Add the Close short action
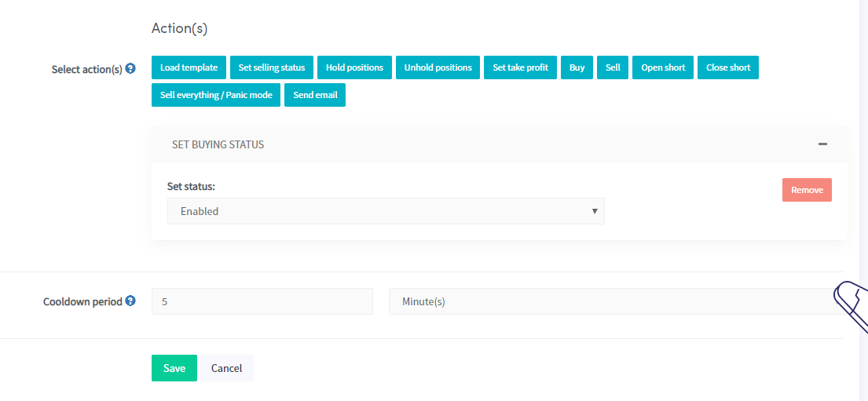This screenshot has width=868, height=401. (728, 67)
